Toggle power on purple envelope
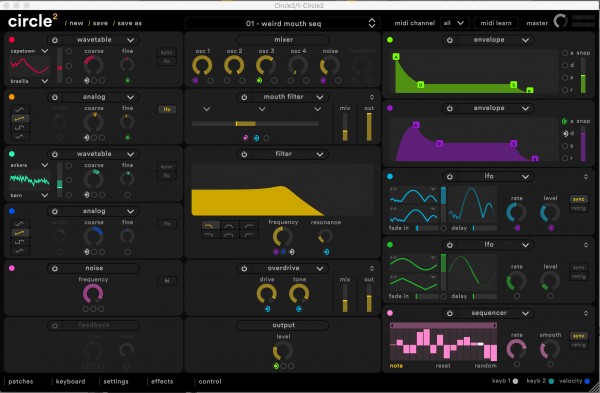Image resolution: width=600 pixels, height=393 pixels. pyautogui.click(x=450, y=108)
